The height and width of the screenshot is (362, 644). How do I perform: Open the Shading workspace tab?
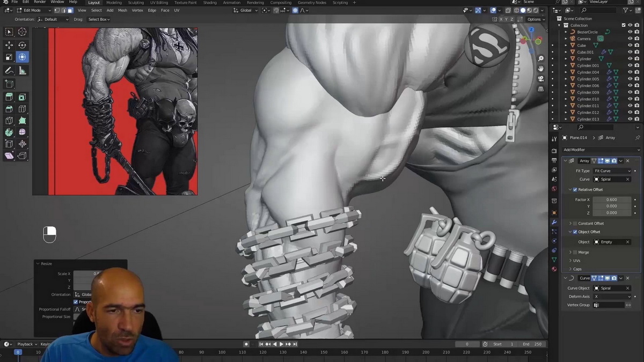(x=210, y=2)
